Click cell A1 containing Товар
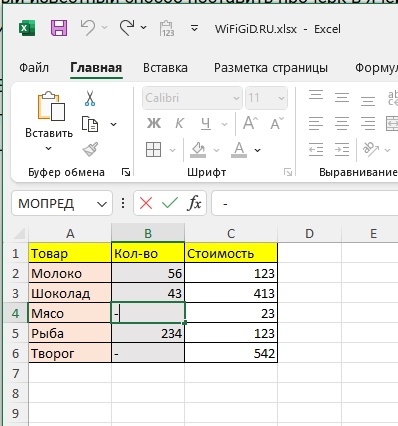 70,253
